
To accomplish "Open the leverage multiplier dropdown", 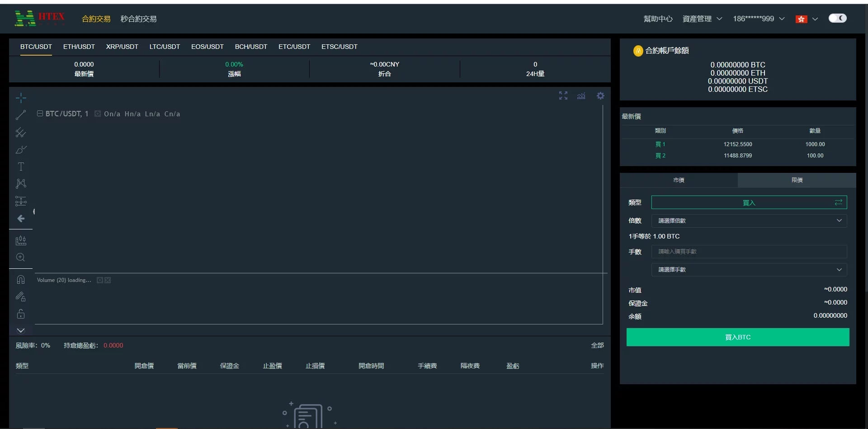I will coord(749,220).
